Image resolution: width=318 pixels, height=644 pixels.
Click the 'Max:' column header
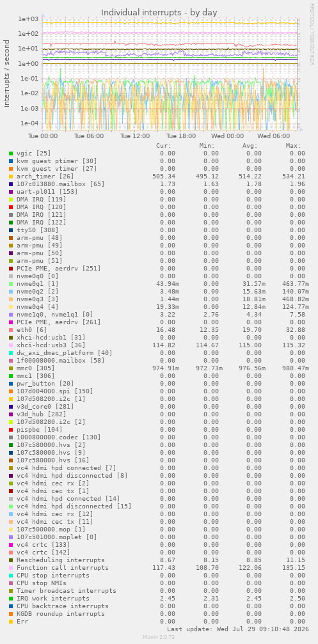point(293,145)
